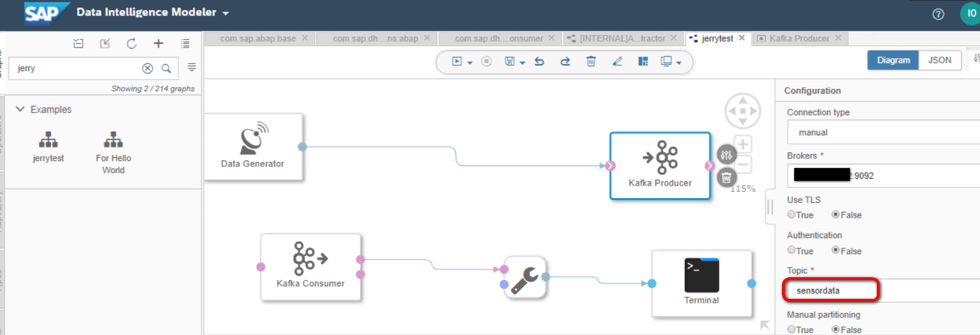This screenshot has height=335, width=980.
Task: Click the help question mark icon
Action: coord(938,14)
